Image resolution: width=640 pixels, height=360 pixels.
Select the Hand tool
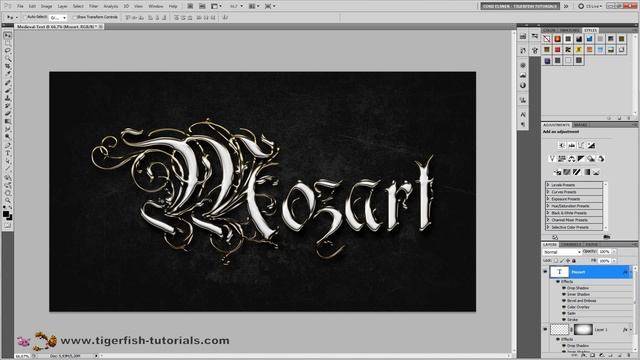point(7,193)
